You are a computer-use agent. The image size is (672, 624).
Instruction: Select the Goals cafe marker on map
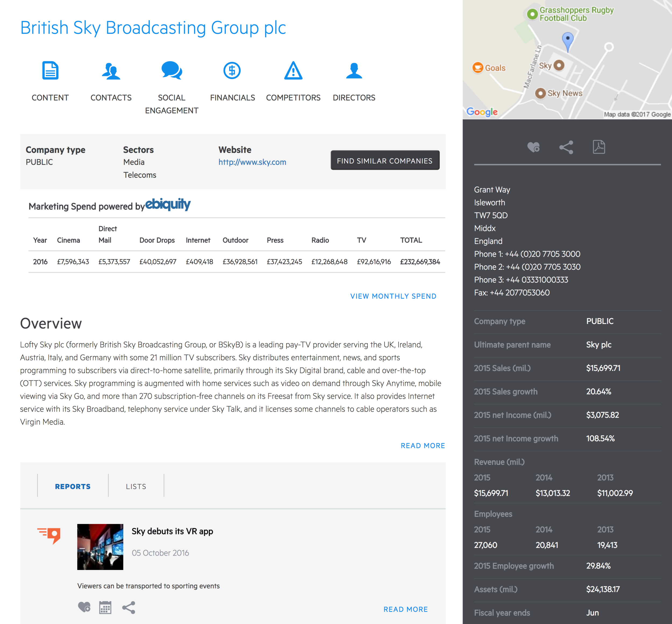tap(478, 68)
